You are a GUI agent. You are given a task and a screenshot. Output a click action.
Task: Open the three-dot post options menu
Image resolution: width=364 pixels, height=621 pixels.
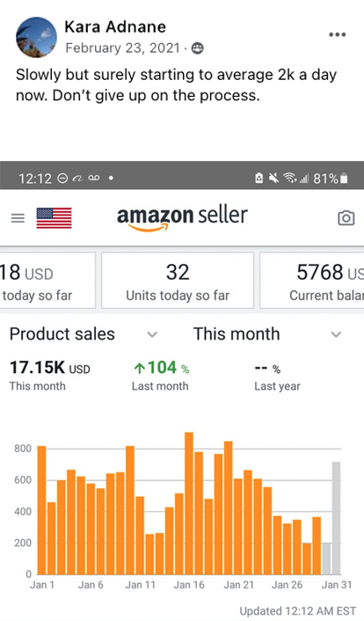337,34
